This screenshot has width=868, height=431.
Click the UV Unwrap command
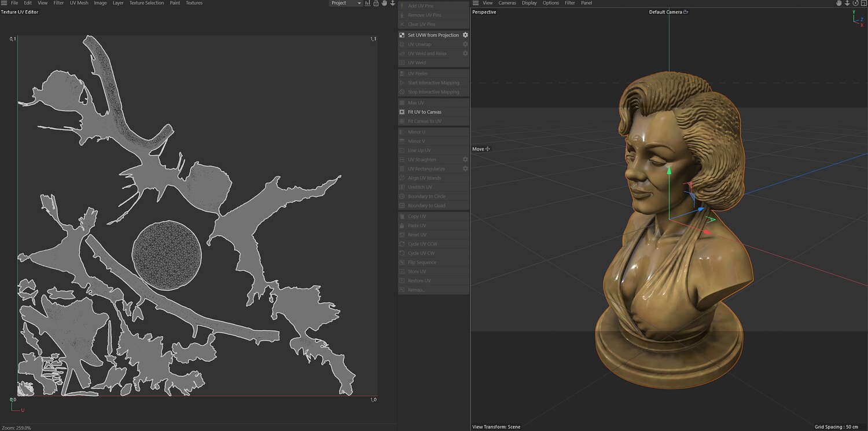click(429, 44)
